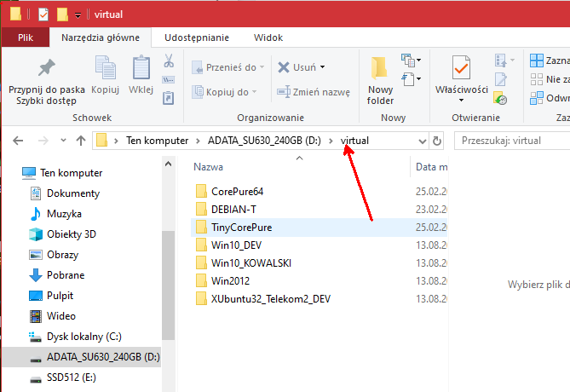
Task: Click the Up arrow next to the address bar
Action: coord(80,141)
